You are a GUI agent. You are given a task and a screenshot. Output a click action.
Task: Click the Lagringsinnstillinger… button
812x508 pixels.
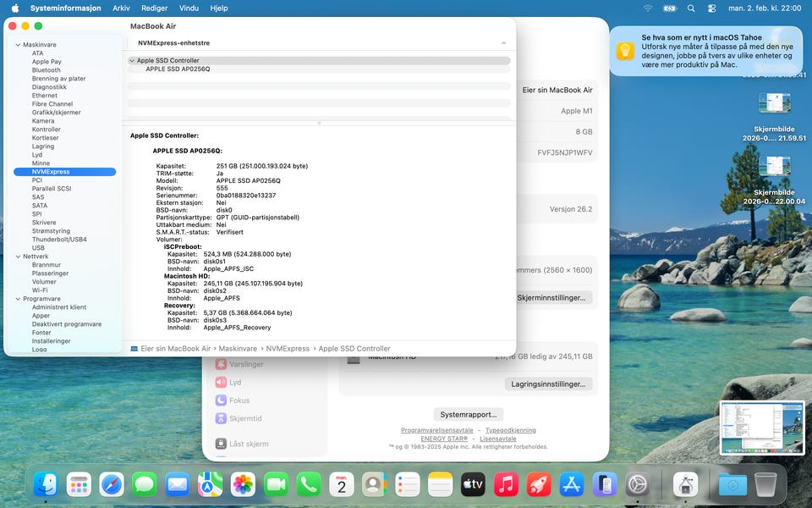548,384
